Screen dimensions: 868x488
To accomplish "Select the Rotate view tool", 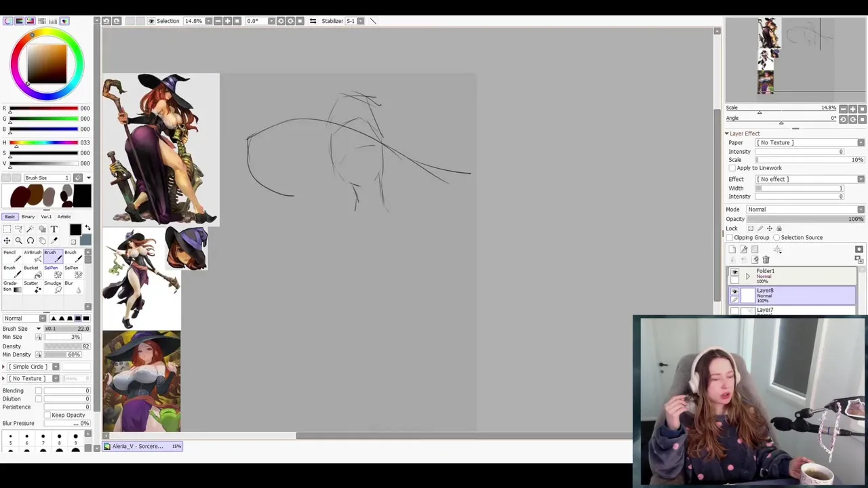I will tap(31, 241).
